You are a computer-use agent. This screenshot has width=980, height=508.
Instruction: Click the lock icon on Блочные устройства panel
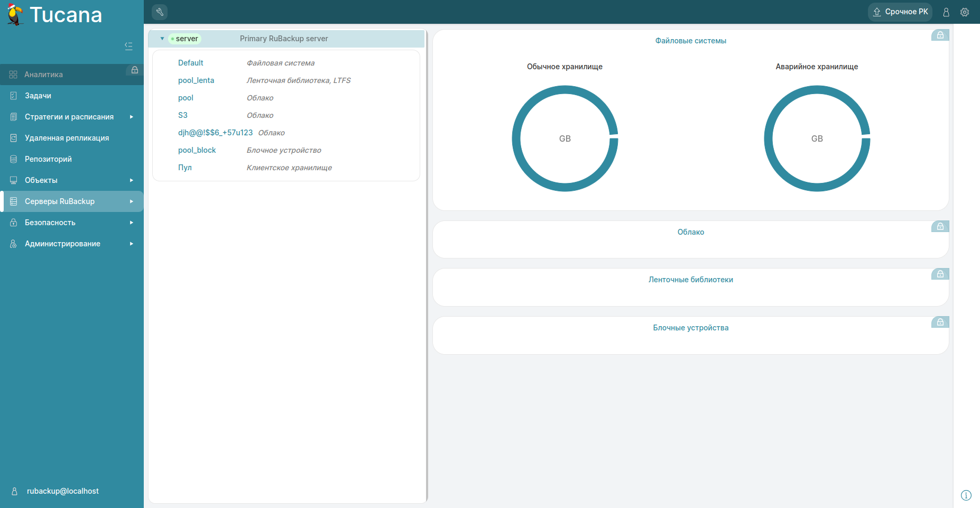(x=940, y=322)
